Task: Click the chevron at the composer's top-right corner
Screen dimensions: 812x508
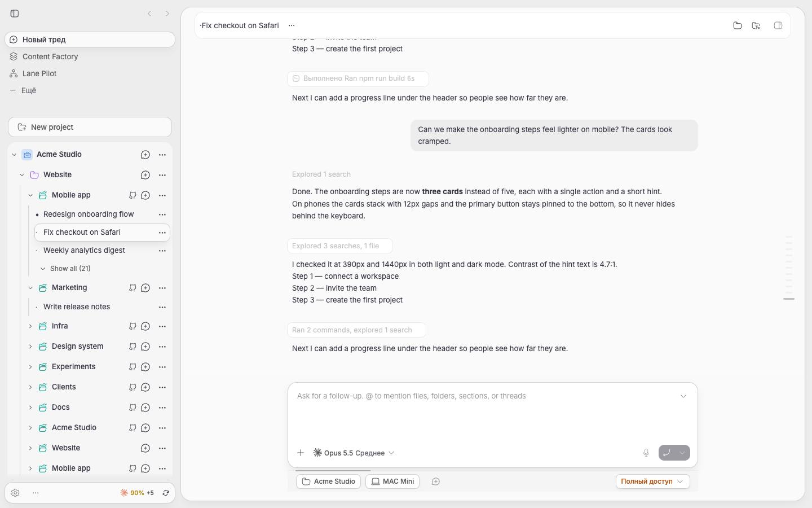Action: [x=683, y=396]
